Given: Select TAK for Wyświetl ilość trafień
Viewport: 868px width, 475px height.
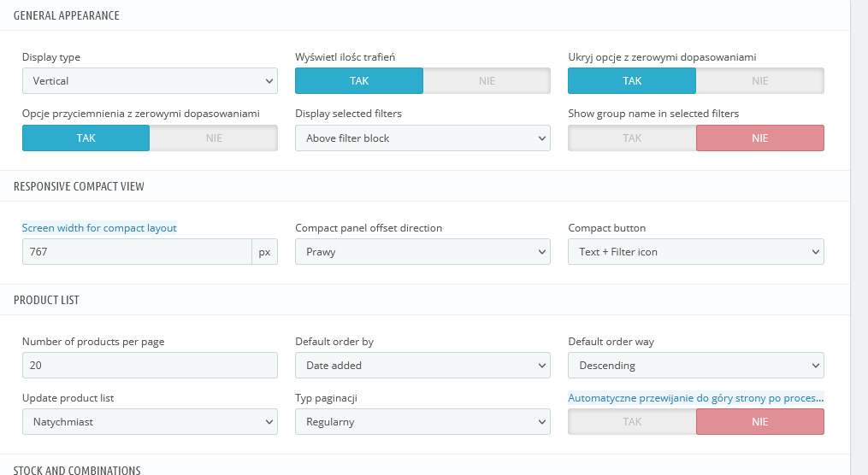Looking at the screenshot, I should [359, 81].
